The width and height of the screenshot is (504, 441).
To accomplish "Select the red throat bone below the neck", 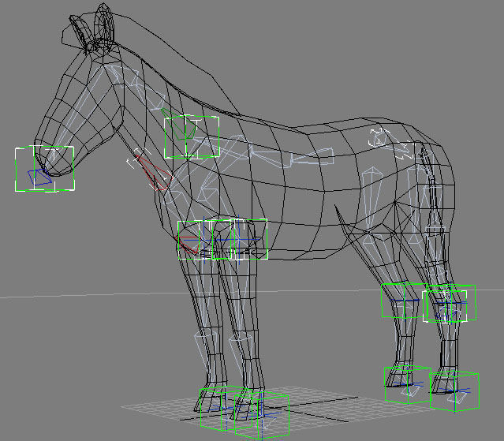I will click(153, 173).
